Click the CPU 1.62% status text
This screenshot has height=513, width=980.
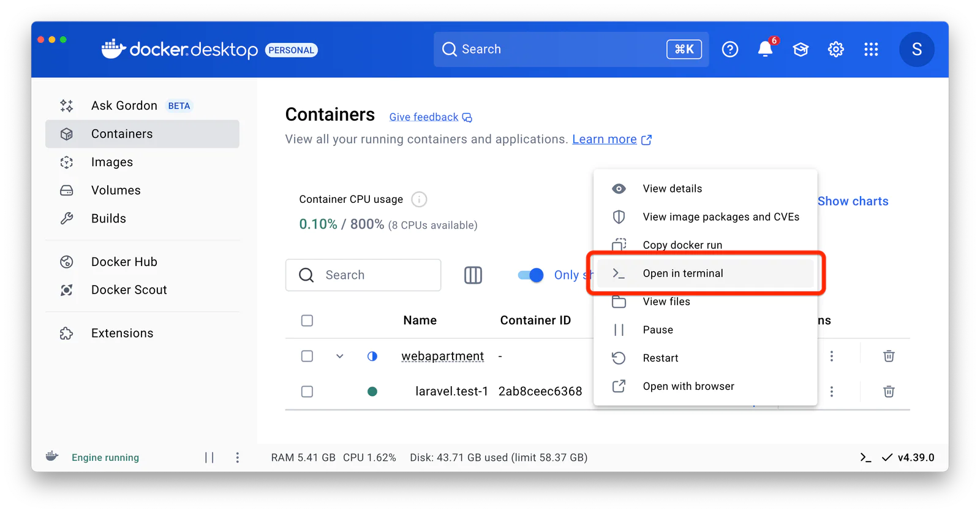[x=369, y=458]
